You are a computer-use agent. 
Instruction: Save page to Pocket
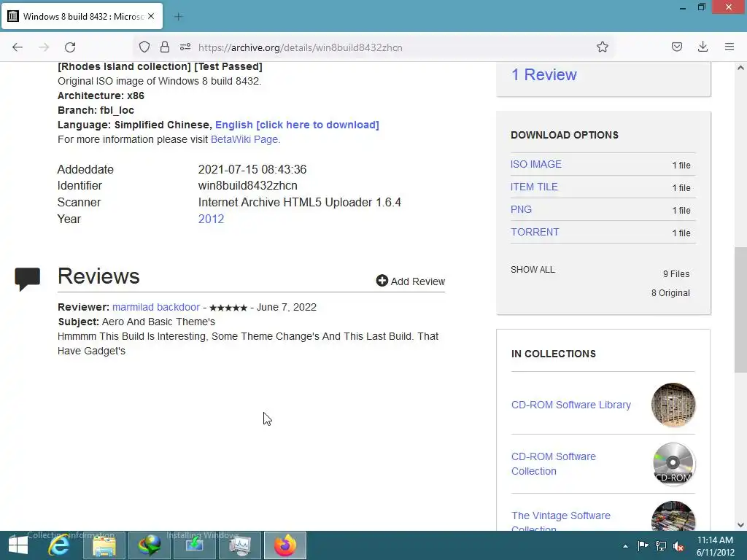coord(677,47)
